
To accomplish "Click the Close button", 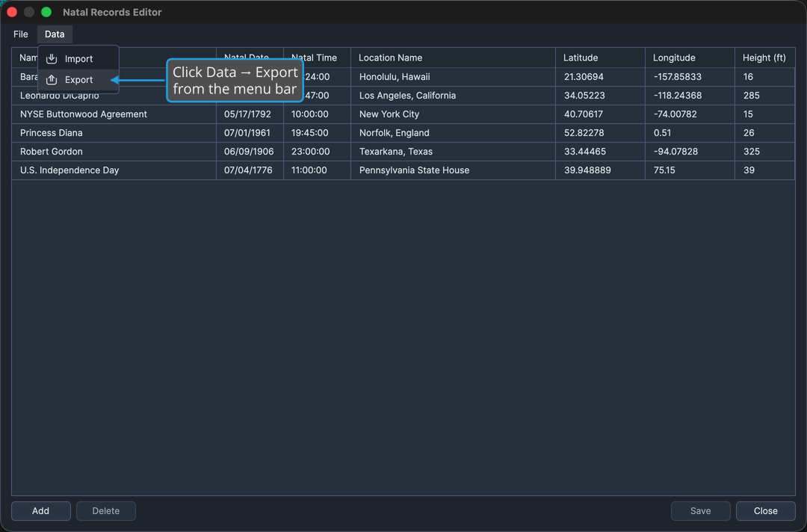I will (x=766, y=511).
